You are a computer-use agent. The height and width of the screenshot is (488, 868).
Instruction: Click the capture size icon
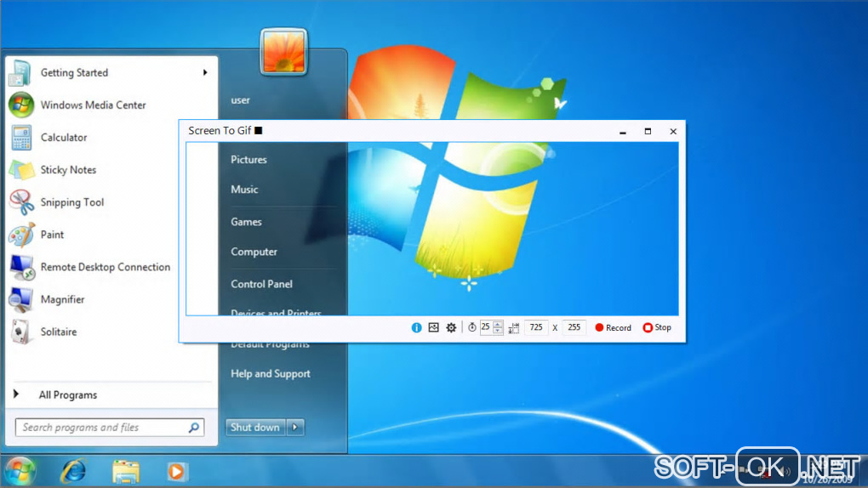tap(514, 328)
